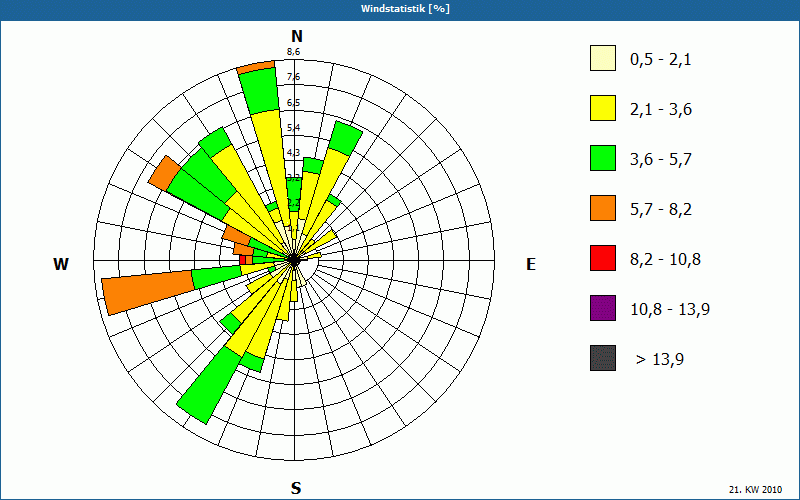Click the green tip of the north-northeast bar
This screenshot has height=500, width=800.
(346, 138)
